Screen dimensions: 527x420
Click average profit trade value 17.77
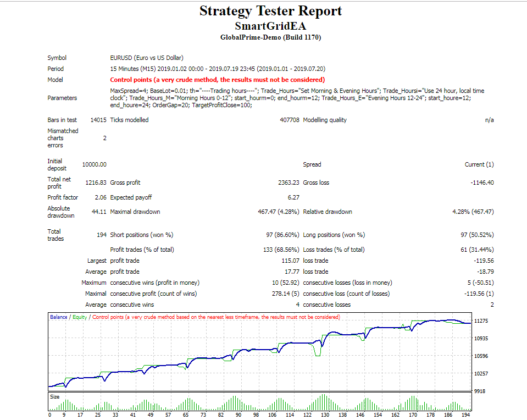(x=292, y=272)
